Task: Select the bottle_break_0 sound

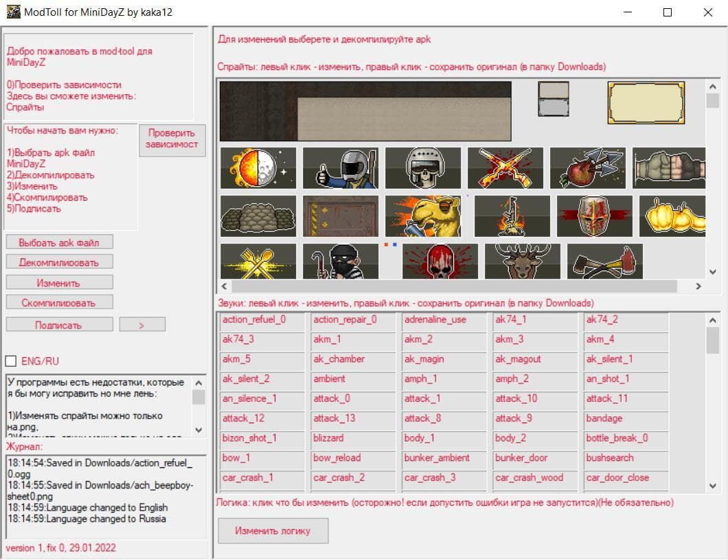Action: tap(626, 439)
